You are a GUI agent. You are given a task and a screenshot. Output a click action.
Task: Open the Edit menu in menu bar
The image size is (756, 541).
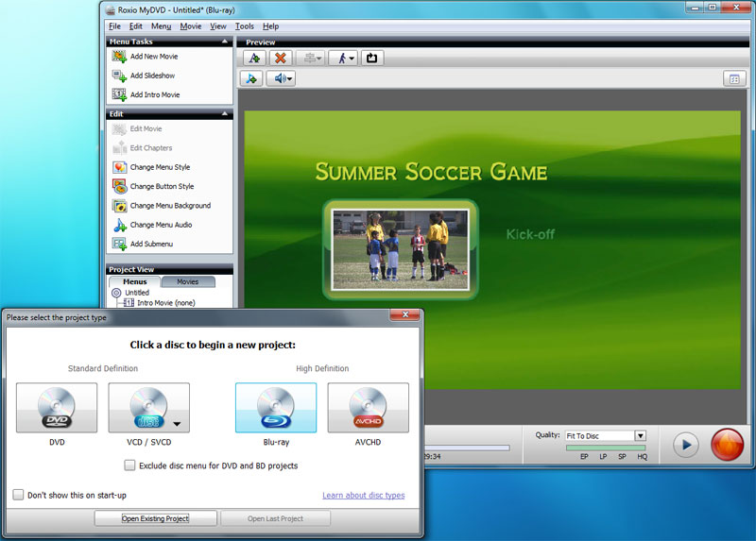(x=135, y=26)
